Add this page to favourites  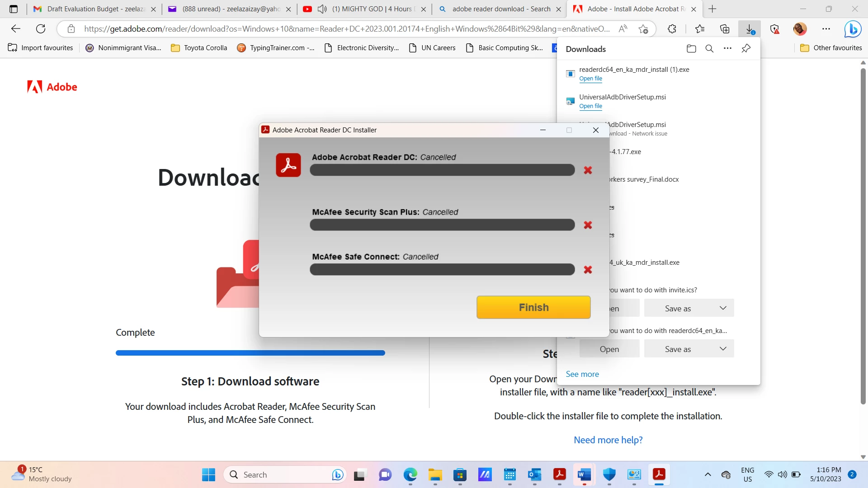[x=643, y=29]
